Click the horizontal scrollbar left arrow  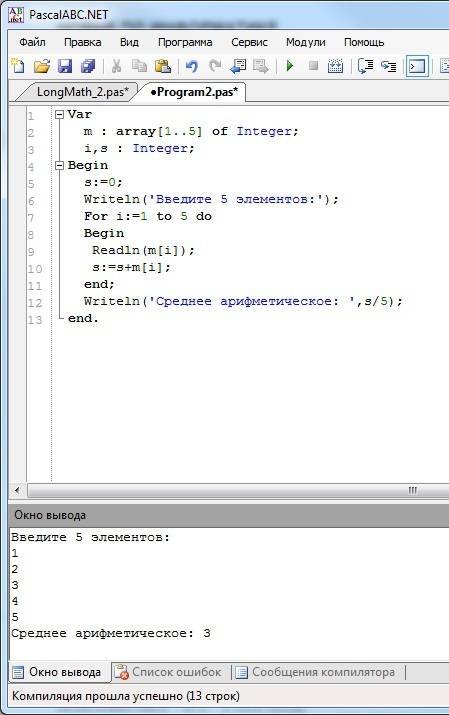tap(17, 491)
